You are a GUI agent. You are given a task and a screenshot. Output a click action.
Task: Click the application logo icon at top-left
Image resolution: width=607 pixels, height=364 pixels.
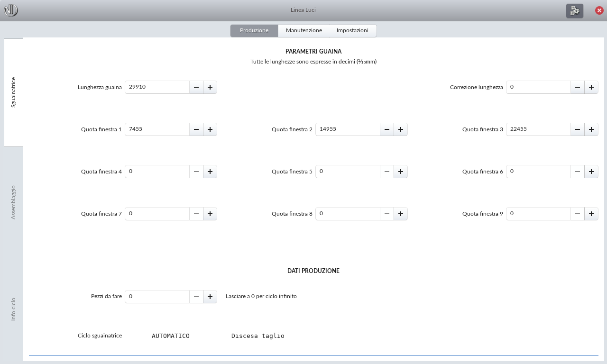click(x=11, y=10)
